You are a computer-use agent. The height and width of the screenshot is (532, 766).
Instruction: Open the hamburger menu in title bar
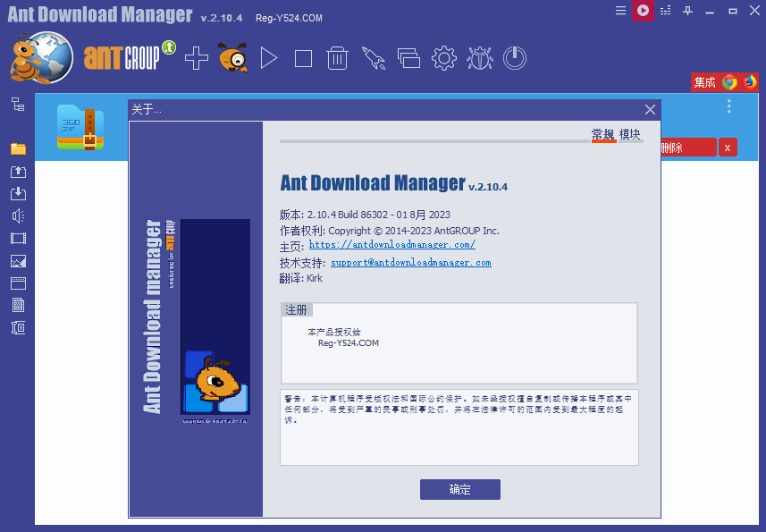[620, 10]
